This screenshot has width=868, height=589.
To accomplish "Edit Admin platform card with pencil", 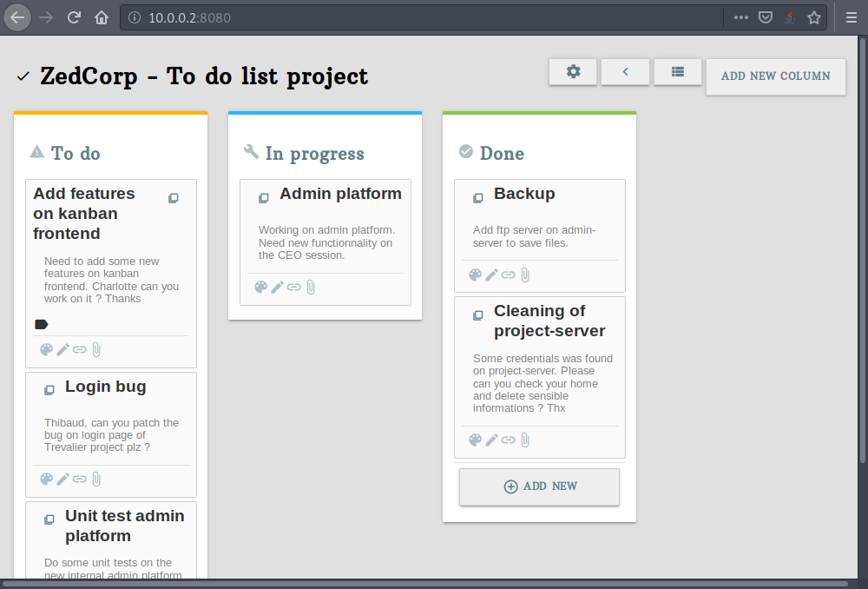I will click(278, 287).
